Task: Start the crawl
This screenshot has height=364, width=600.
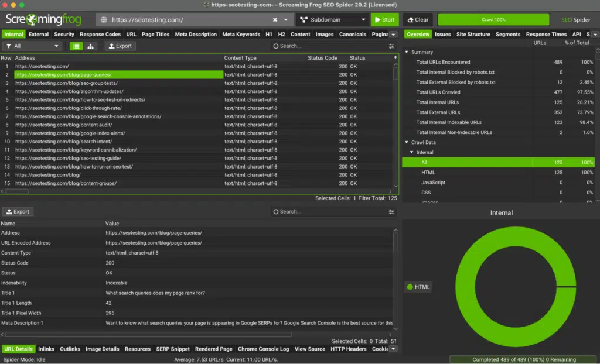Action: pyautogui.click(x=384, y=19)
